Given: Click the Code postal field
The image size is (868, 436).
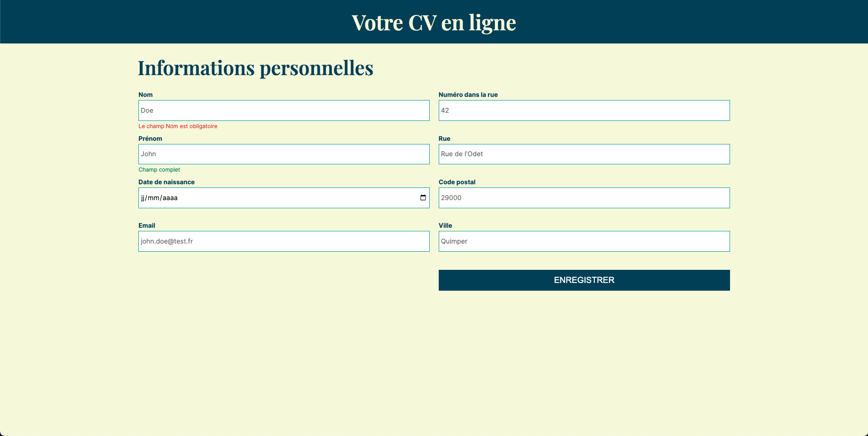Looking at the screenshot, I should tap(584, 198).
